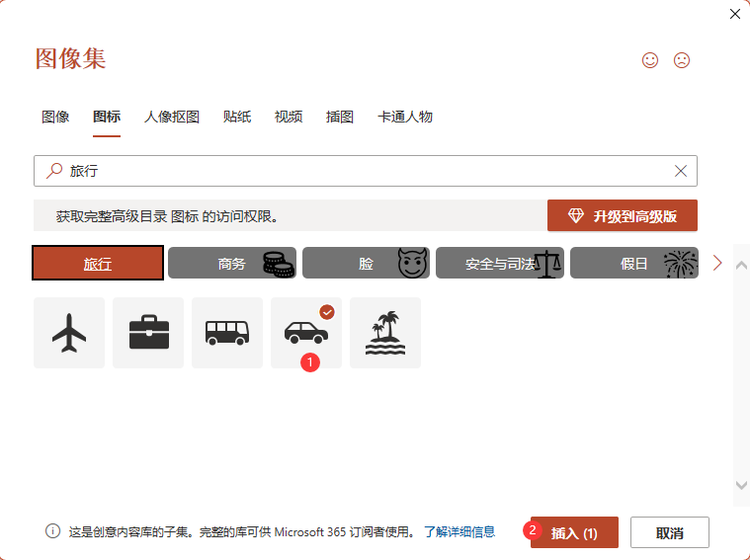Switch to the 图标 tab
The height and width of the screenshot is (560, 750).
pyautogui.click(x=107, y=117)
